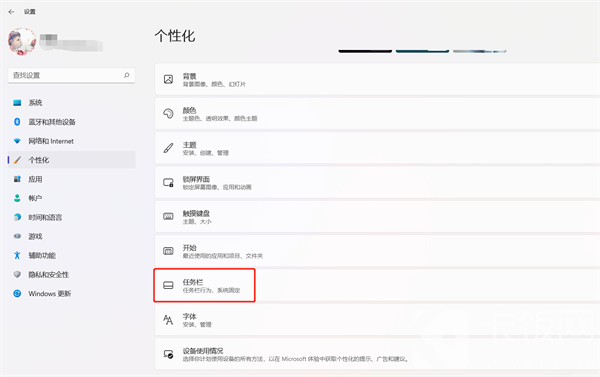
Task: Click the 帐户 person icon
Action: pyautogui.click(x=17, y=198)
